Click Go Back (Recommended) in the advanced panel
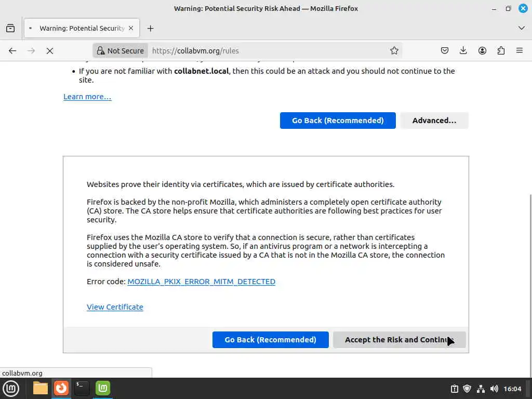 click(270, 340)
